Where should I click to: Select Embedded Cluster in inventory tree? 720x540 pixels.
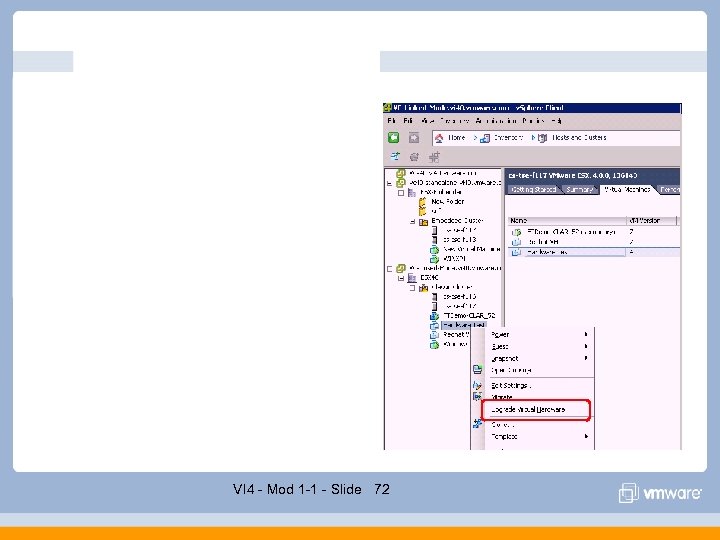[457, 221]
